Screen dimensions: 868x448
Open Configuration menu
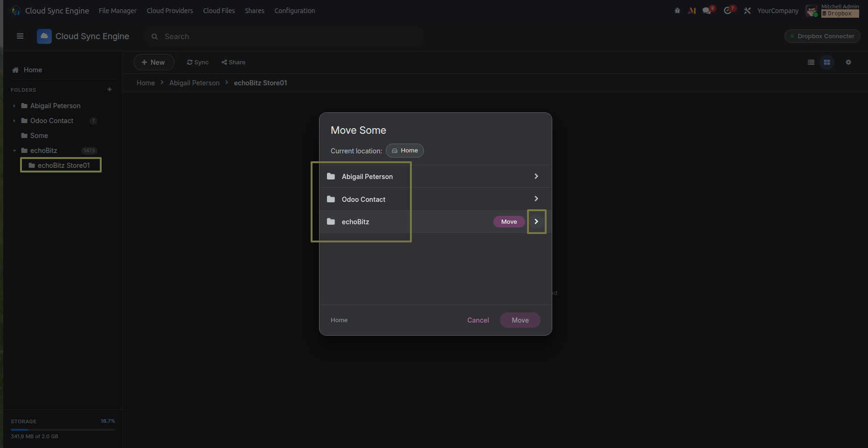click(294, 11)
